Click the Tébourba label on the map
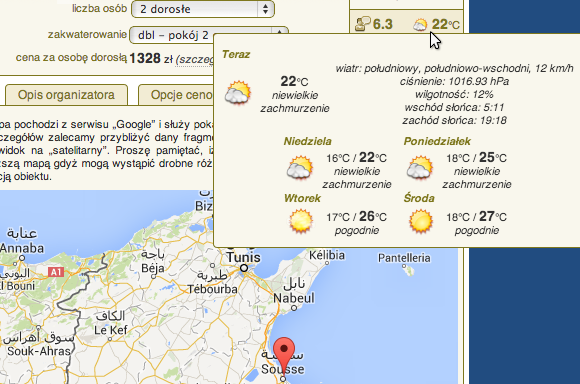Screen dimensions: 580x384 coord(212,289)
